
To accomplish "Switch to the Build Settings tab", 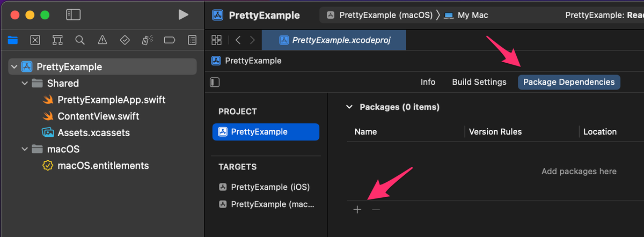I will coord(479,82).
